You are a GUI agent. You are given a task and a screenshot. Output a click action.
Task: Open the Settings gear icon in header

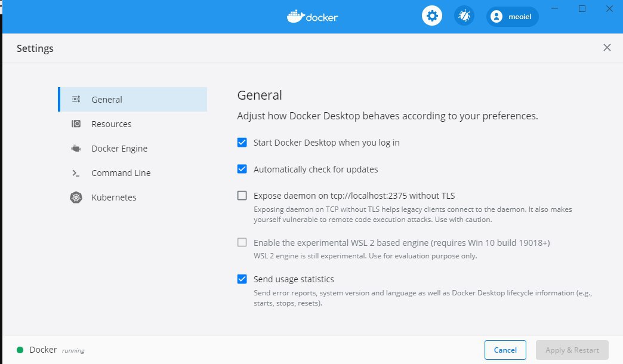pos(432,16)
